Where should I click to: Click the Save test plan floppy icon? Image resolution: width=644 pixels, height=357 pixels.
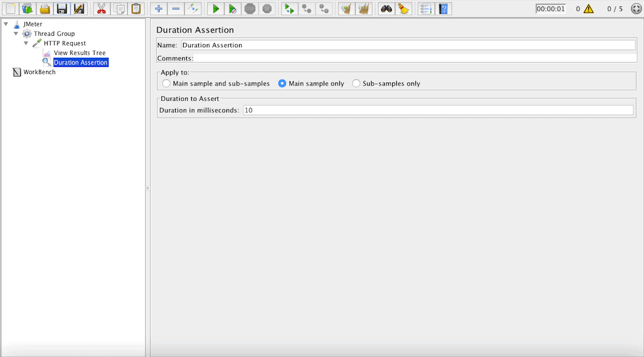(x=62, y=9)
